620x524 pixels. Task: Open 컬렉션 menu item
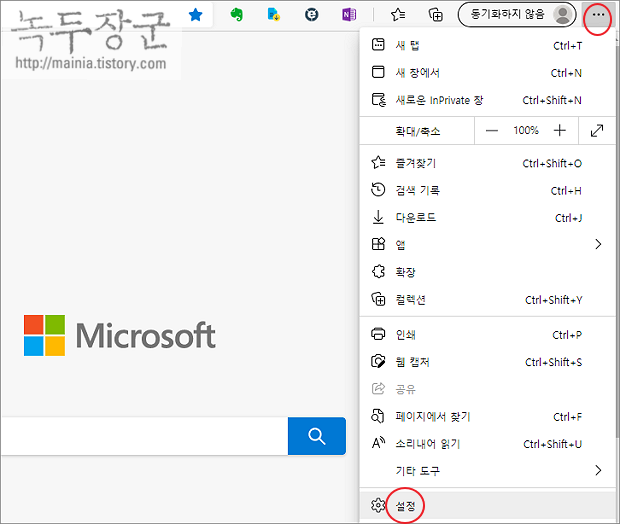pos(487,299)
